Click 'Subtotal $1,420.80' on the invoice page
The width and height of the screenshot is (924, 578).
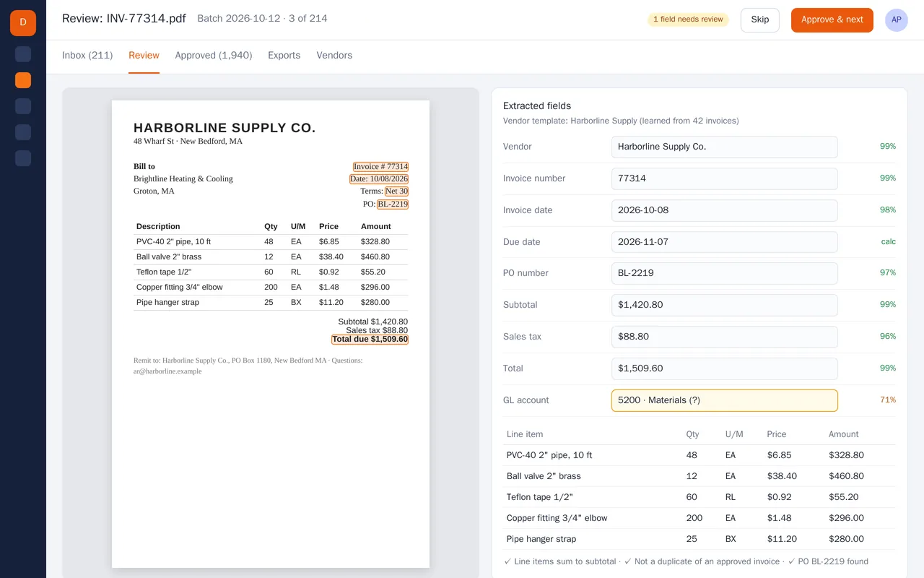pyautogui.click(x=372, y=322)
